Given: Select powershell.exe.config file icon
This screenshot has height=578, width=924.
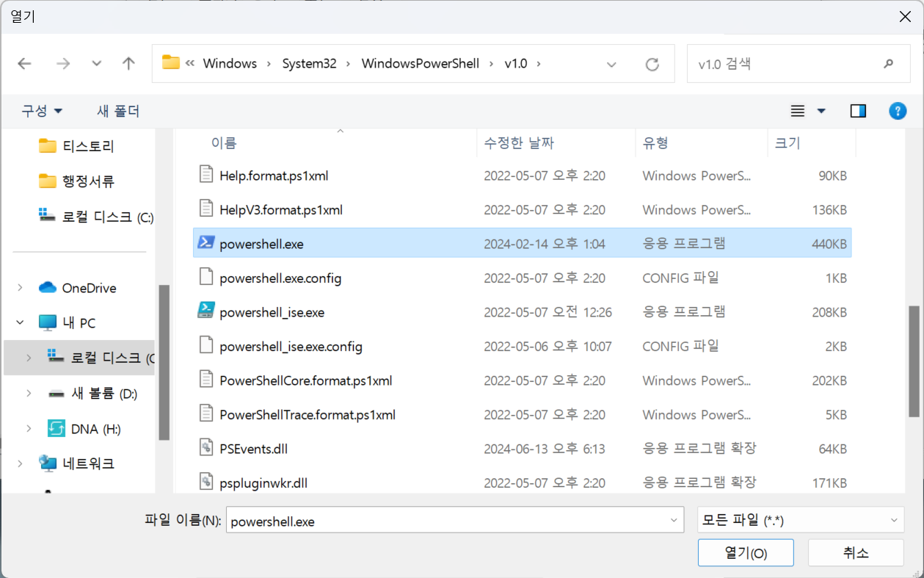Looking at the screenshot, I should point(205,278).
